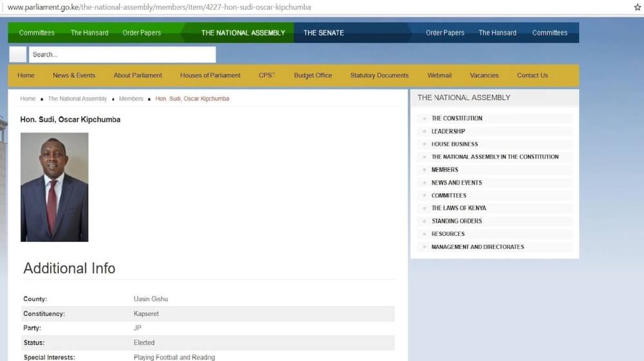Image resolution: width=644 pixels, height=361 pixels.
Task: Open Houses of Parliament menu
Action: point(211,75)
